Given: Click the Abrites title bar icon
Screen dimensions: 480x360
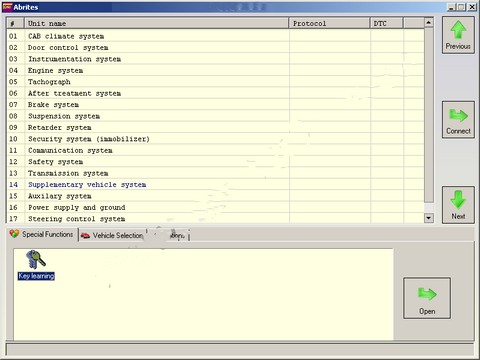Looking at the screenshot, I should 7,7.
